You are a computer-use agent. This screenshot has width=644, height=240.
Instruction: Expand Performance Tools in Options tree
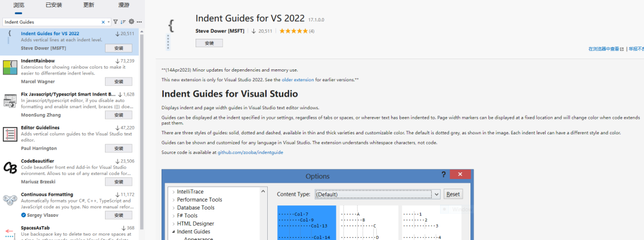[x=174, y=200]
